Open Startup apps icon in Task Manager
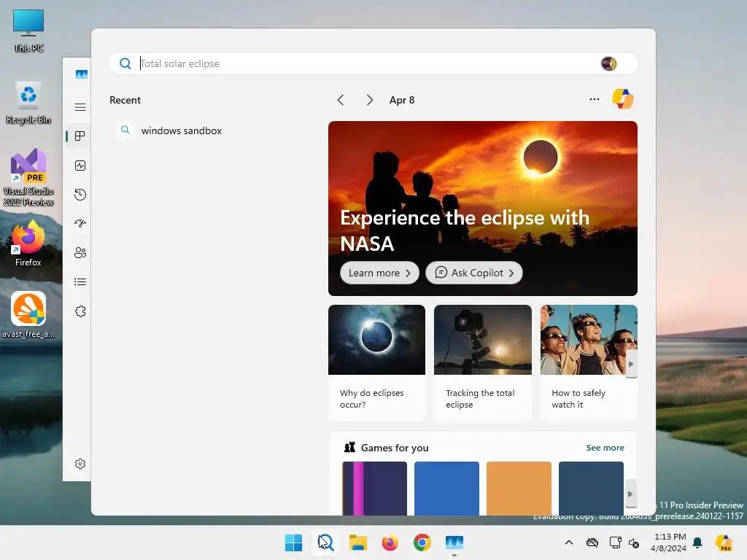Screen dimensions: 747x560 80,223
